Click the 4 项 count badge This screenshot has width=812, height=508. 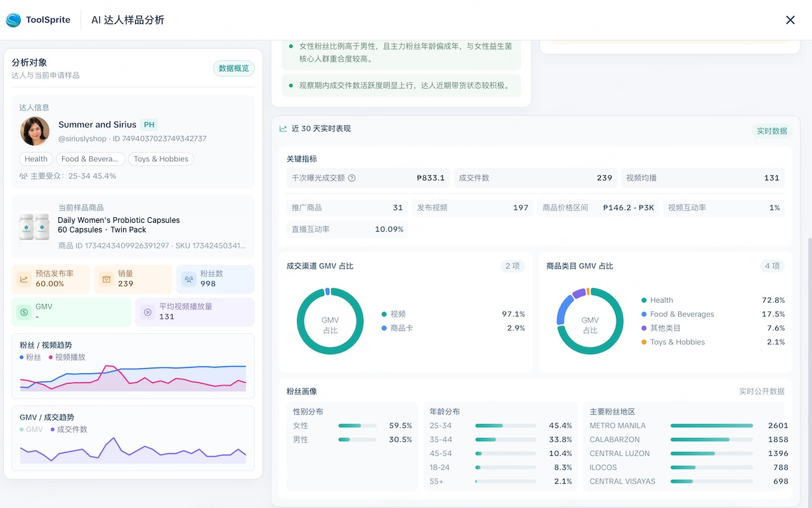point(772,266)
